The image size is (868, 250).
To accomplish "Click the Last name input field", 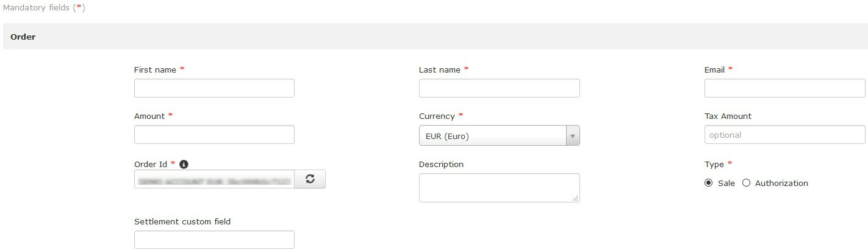I will pos(499,88).
